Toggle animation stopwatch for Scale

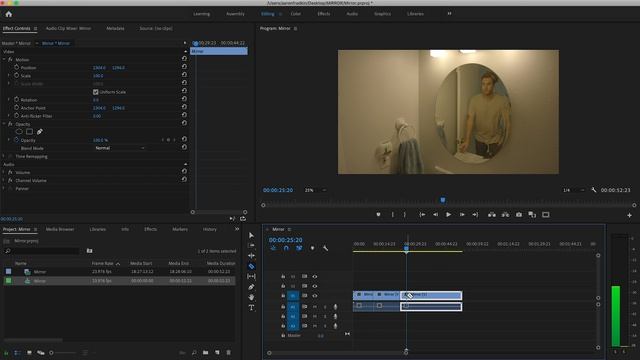pyautogui.click(x=17, y=75)
